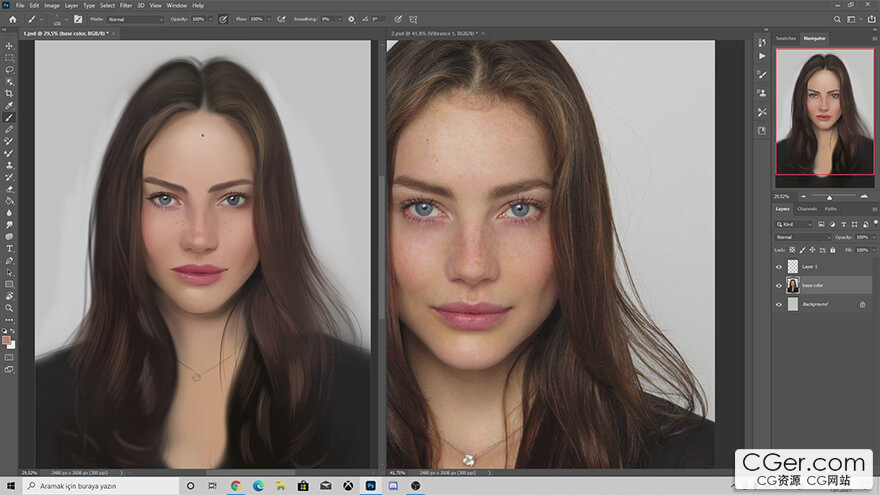880x495 pixels.
Task: Open the brush Mode dropdown
Action: pyautogui.click(x=135, y=19)
